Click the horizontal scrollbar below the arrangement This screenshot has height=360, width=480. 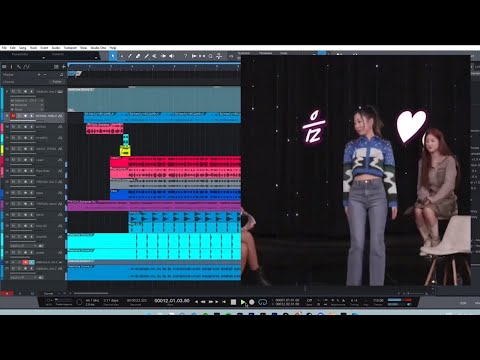(x=91, y=293)
